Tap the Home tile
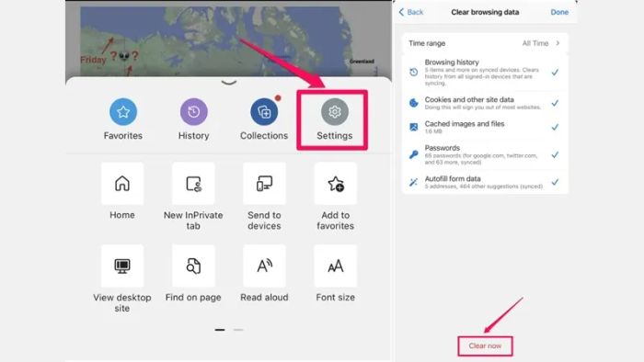The width and height of the screenshot is (644, 362). click(122, 184)
